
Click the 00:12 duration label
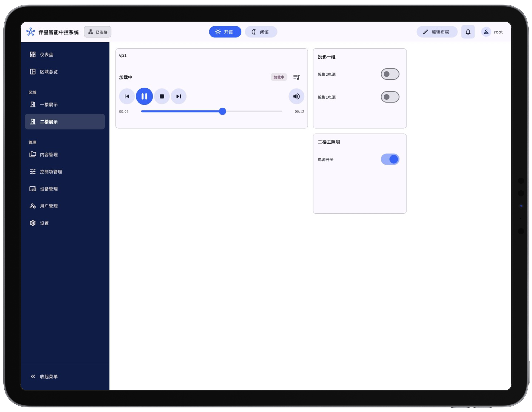(299, 111)
